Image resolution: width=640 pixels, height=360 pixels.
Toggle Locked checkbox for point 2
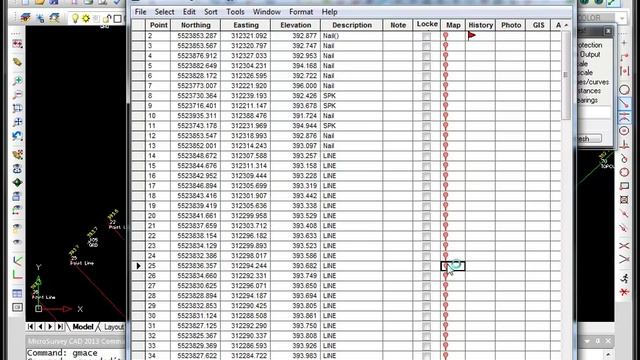coord(426,36)
